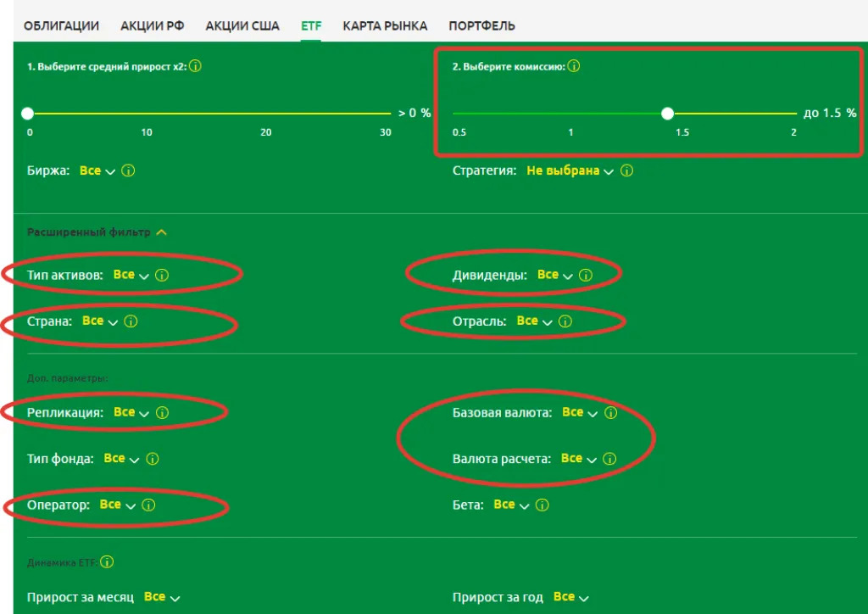Open the Оператор dropdown
868x614 pixels.
117,505
